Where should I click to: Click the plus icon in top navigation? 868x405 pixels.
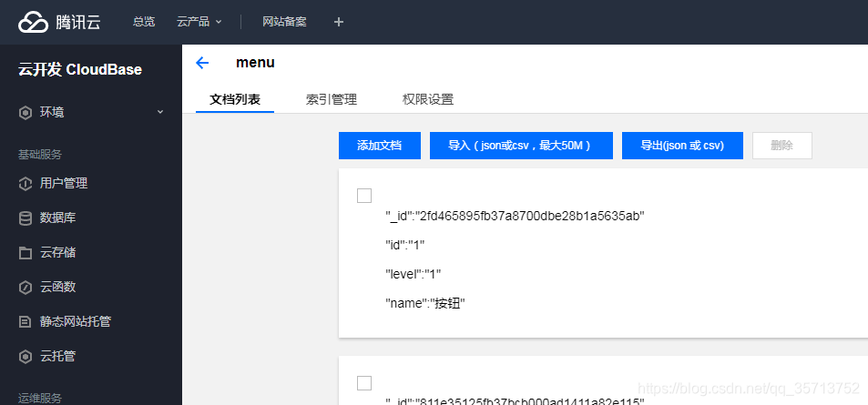coord(339,22)
